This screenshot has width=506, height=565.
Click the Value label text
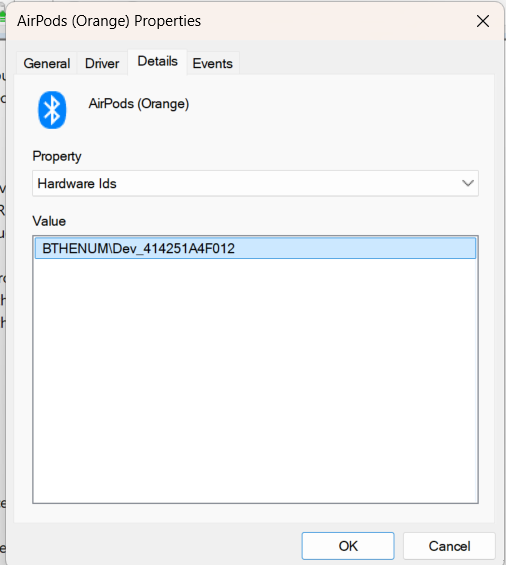coord(49,221)
